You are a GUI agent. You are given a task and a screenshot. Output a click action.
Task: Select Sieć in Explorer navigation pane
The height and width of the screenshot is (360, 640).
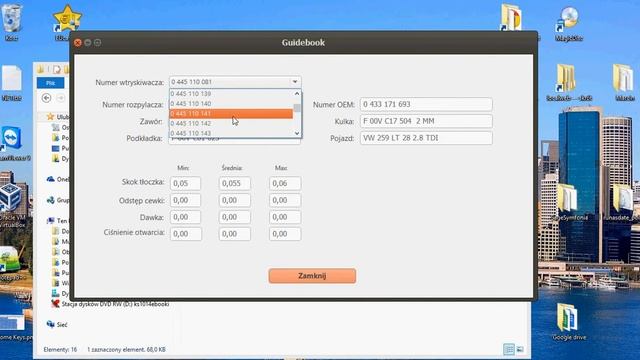pyautogui.click(x=57, y=324)
